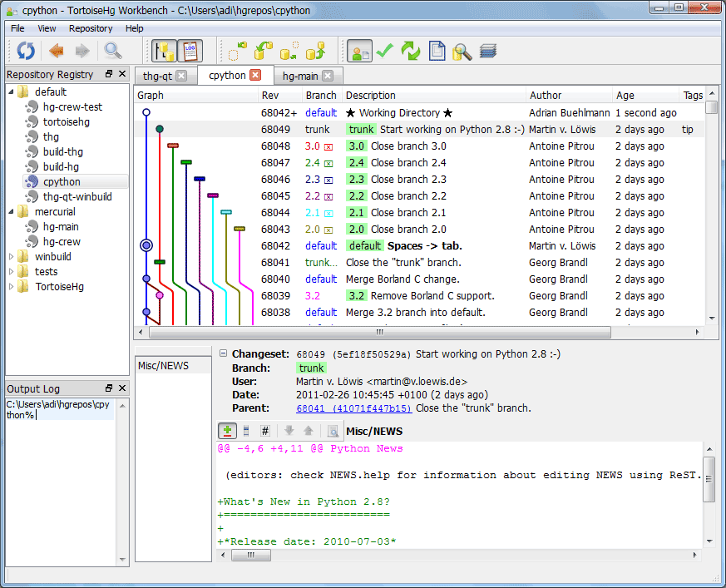This screenshot has height=588, width=726.
Task: Click the Refresh repository toolbar icon
Action: (x=26, y=51)
